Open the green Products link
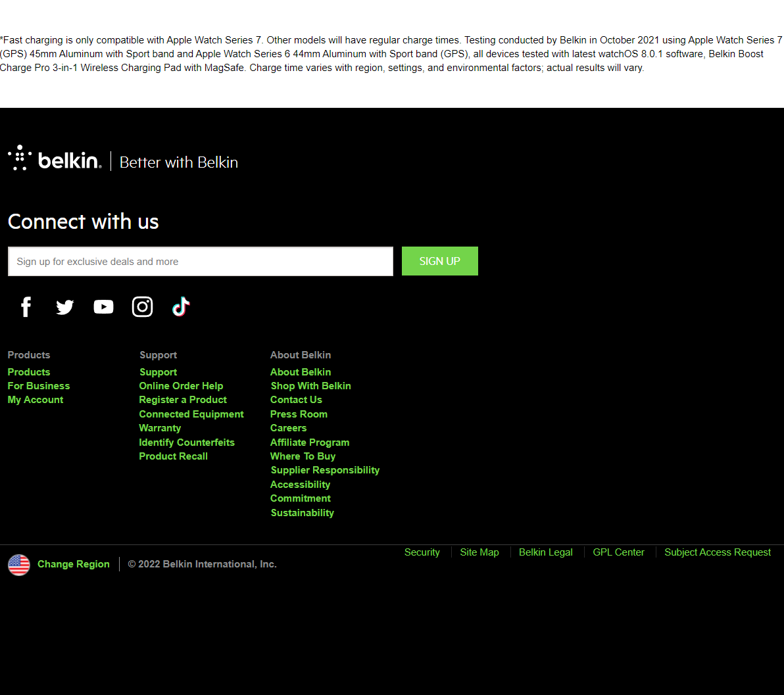This screenshot has height=695, width=784. coord(29,372)
